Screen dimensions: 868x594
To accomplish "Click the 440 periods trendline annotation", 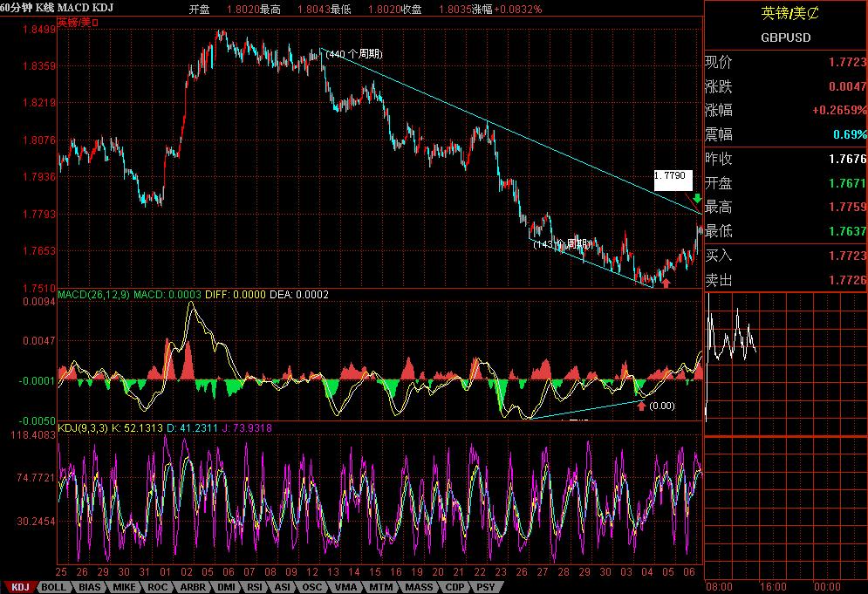I will [x=353, y=54].
